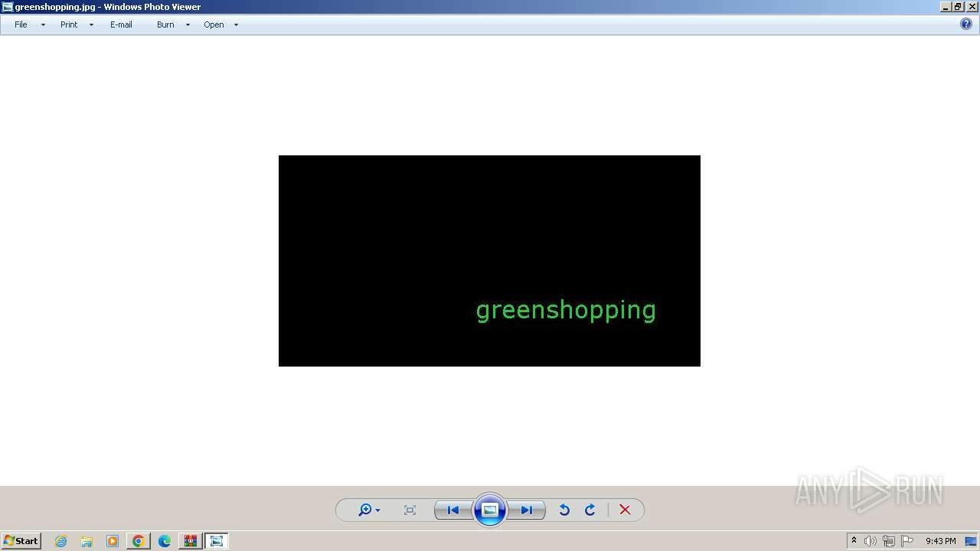
Task: Click the network tray icon
Action: (888, 541)
